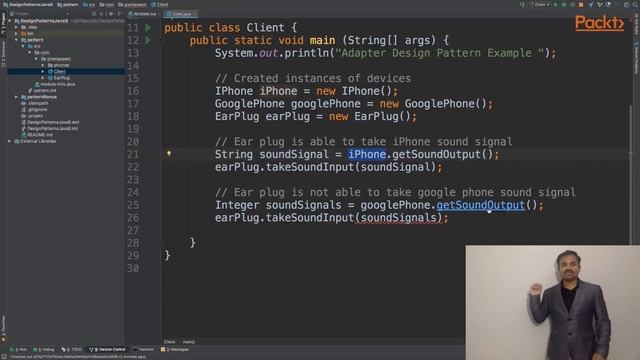
Task: Open the Version Control tool window
Action: pos(107,349)
